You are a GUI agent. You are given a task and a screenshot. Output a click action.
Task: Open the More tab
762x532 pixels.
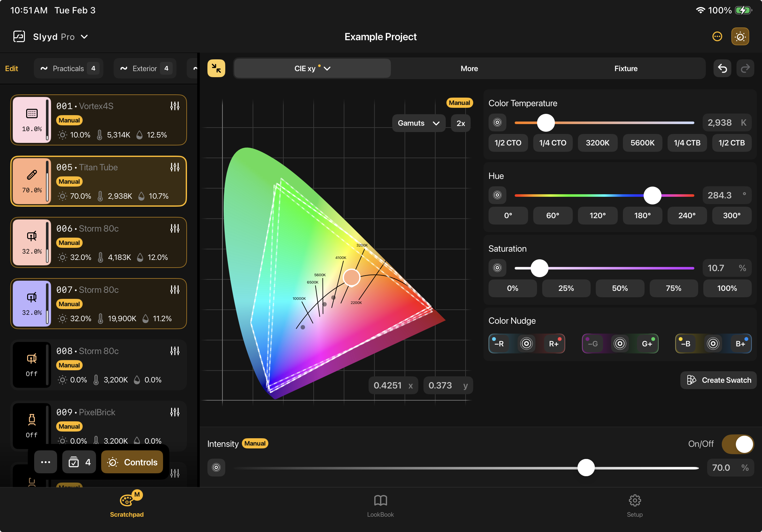click(x=469, y=68)
